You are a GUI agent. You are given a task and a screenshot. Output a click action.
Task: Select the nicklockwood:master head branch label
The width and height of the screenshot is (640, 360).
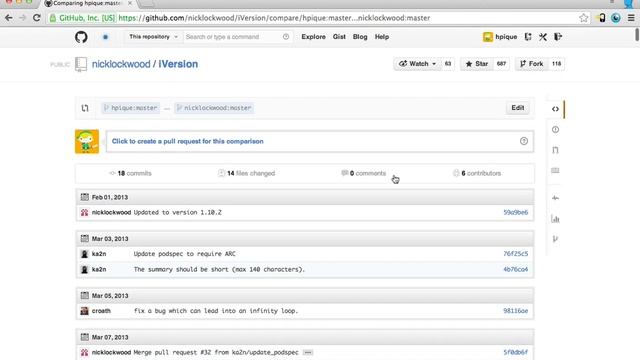pos(214,108)
